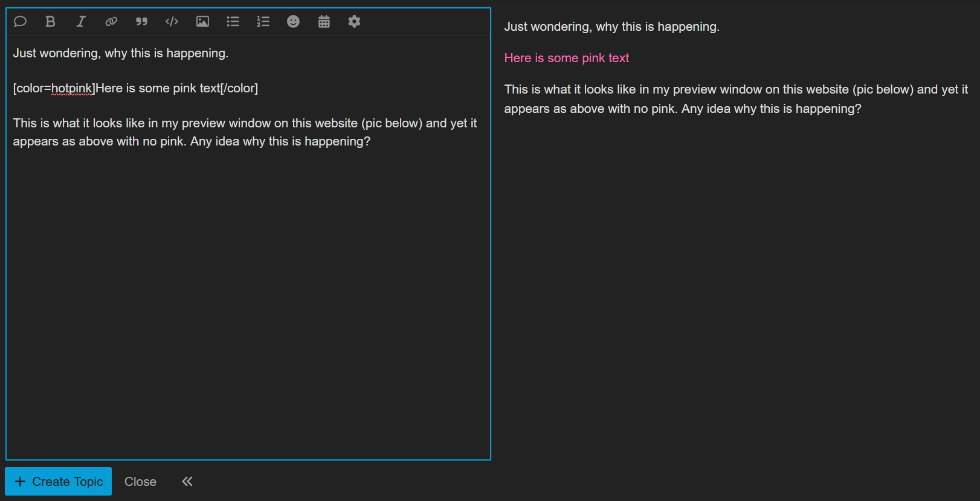
Task: Click the misspelled word hotpink in the editor
Action: point(72,89)
